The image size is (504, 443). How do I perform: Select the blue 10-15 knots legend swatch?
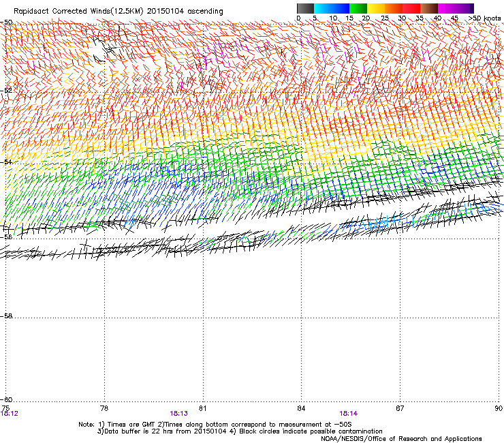pyautogui.click(x=341, y=8)
